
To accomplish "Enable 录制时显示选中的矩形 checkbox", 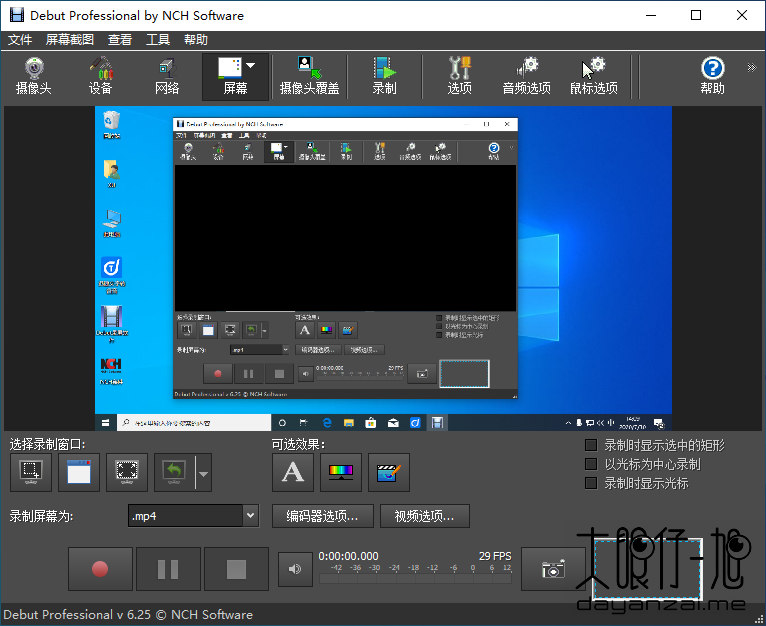I will click(x=591, y=445).
